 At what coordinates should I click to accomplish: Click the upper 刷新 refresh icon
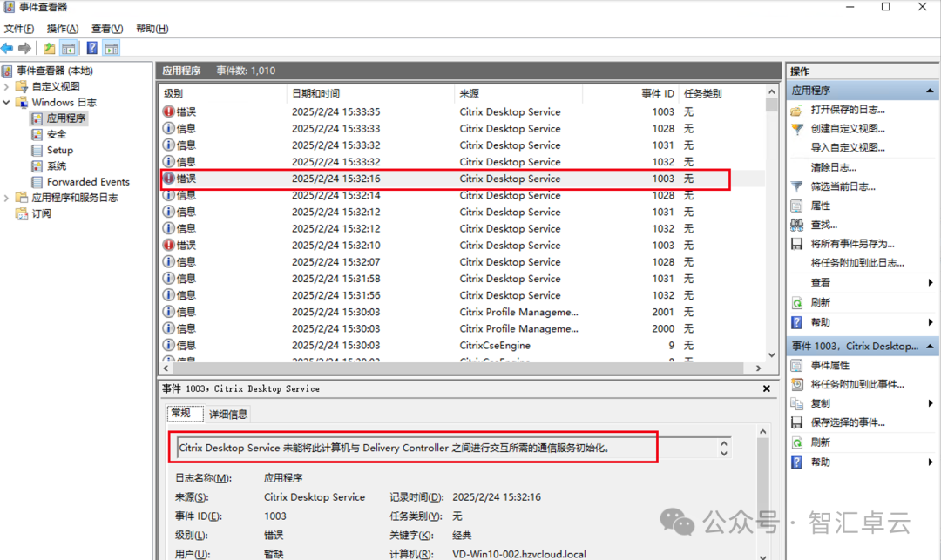tap(797, 302)
